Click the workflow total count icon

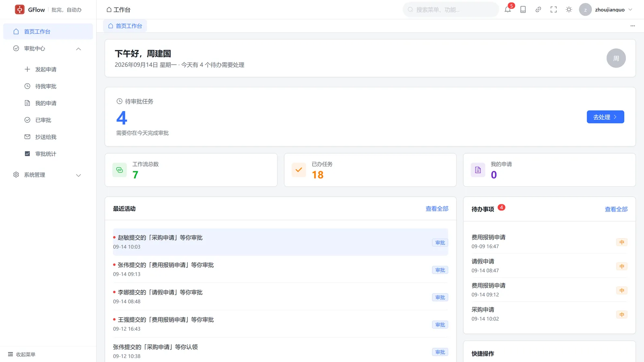[x=120, y=170]
